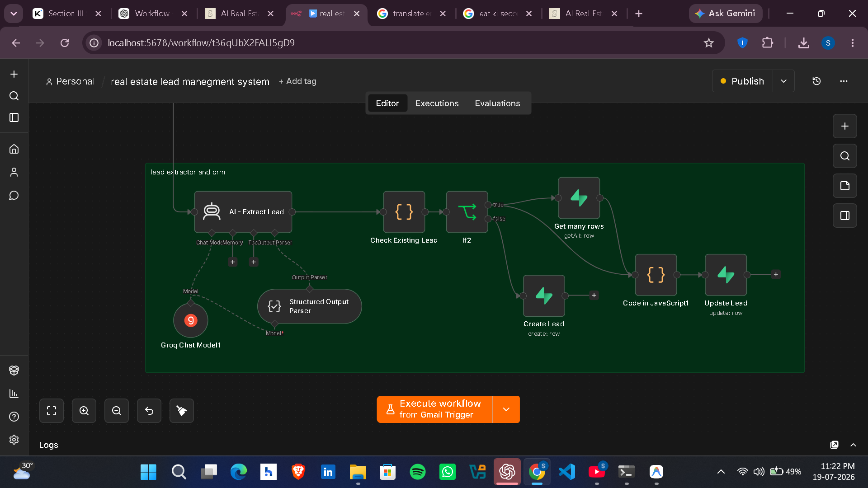868x488 pixels.
Task: Zoom in on the workflow canvas
Action: (84, 411)
